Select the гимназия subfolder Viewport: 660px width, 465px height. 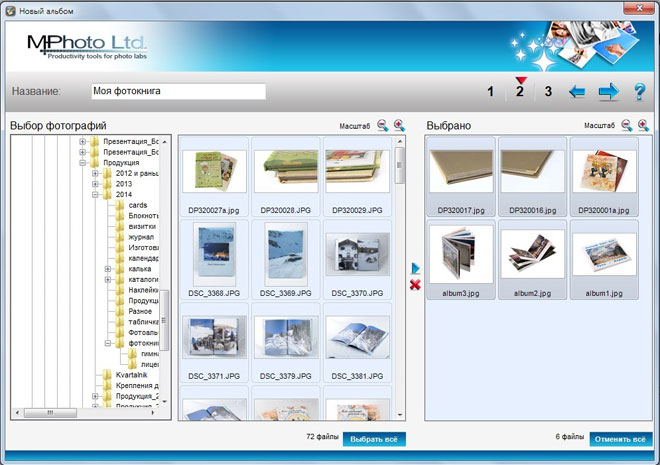click(x=150, y=354)
